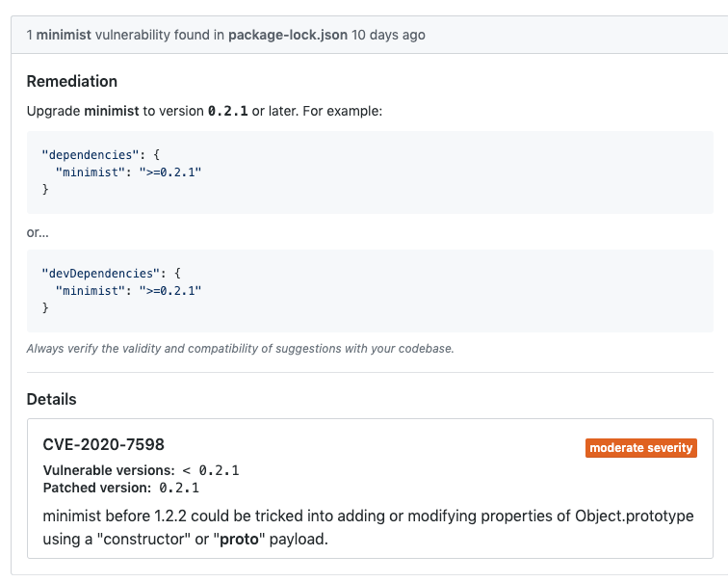The width and height of the screenshot is (728, 582).
Task: Click the bold minimist name in the alert header
Action: tap(65, 35)
